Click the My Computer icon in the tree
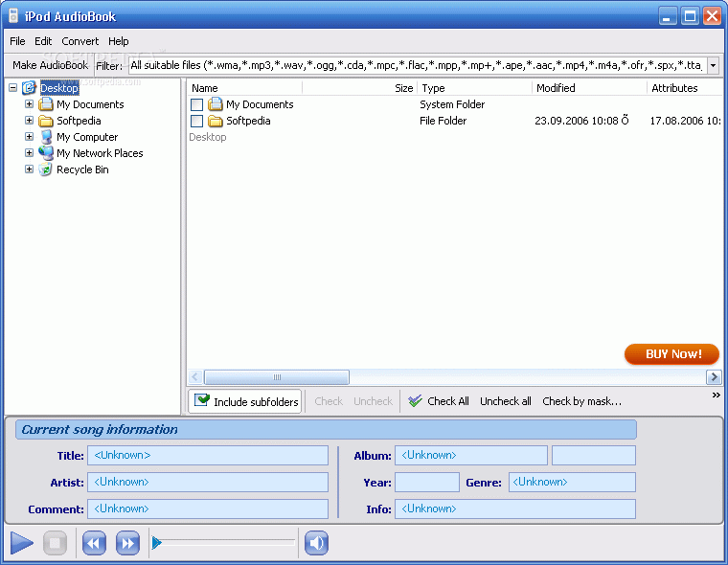The width and height of the screenshot is (728, 565). click(x=46, y=137)
